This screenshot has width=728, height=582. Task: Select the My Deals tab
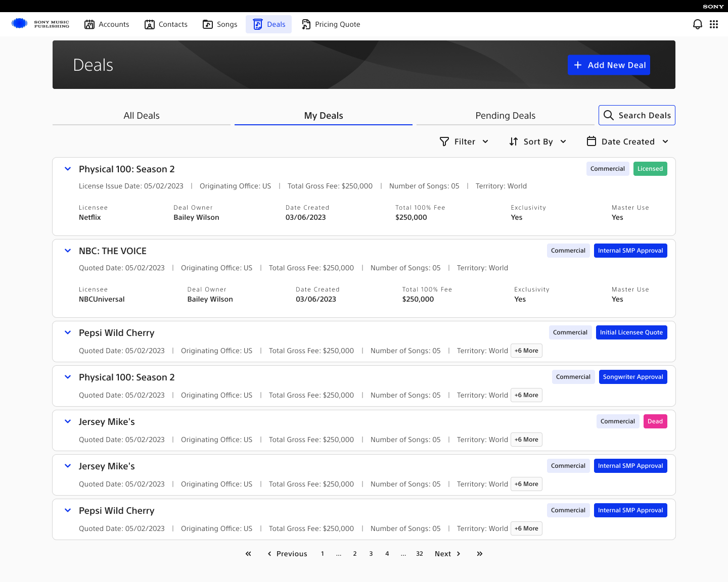[324, 116]
